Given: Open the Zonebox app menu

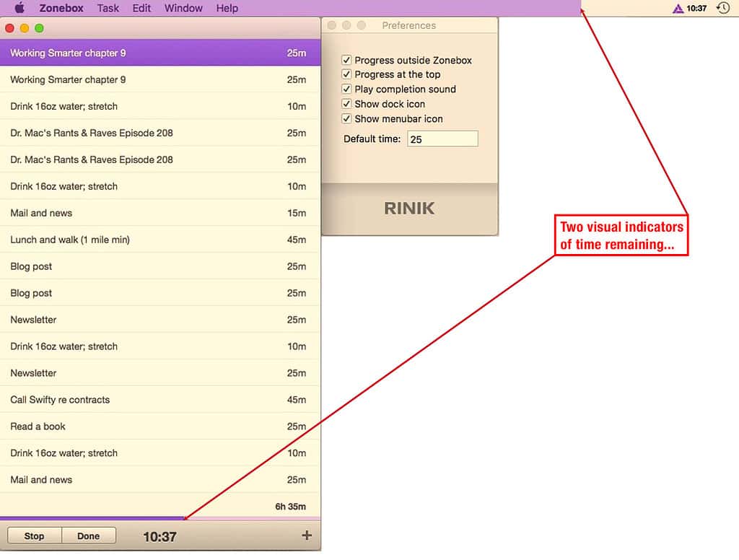Looking at the screenshot, I should tap(61, 8).
